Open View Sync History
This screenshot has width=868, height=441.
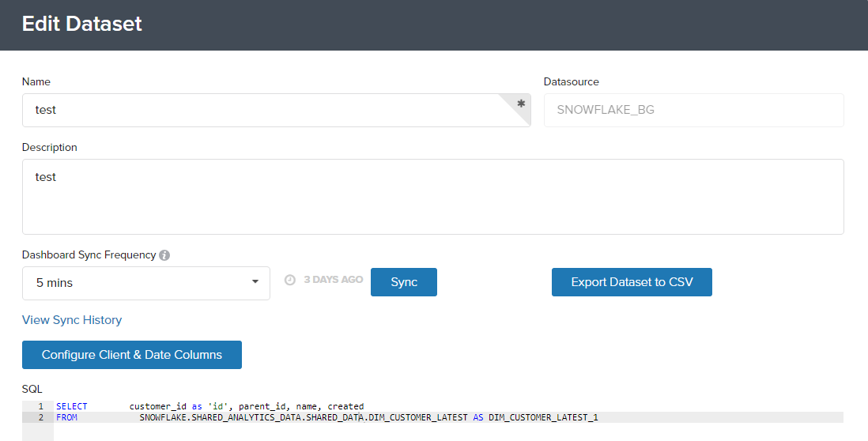coord(72,320)
